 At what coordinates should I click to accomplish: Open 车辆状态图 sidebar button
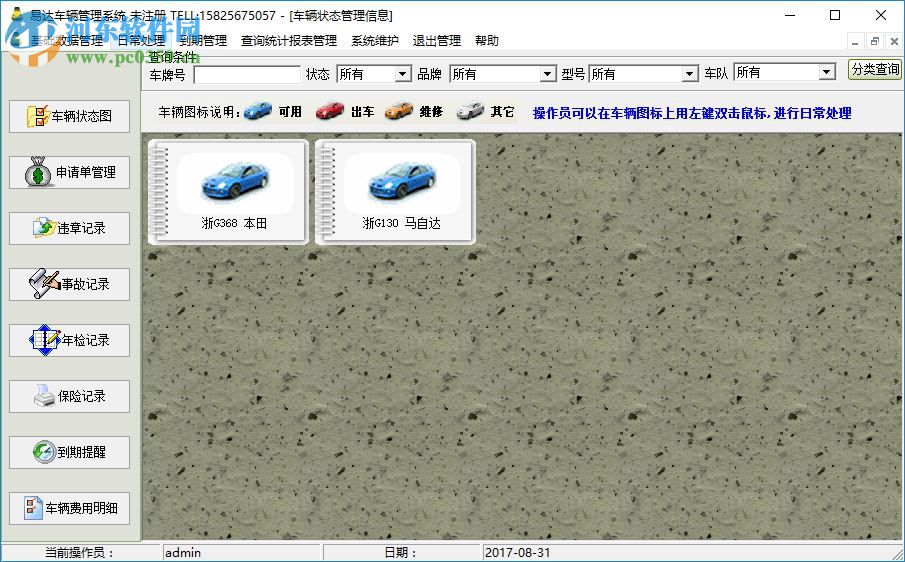point(69,116)
